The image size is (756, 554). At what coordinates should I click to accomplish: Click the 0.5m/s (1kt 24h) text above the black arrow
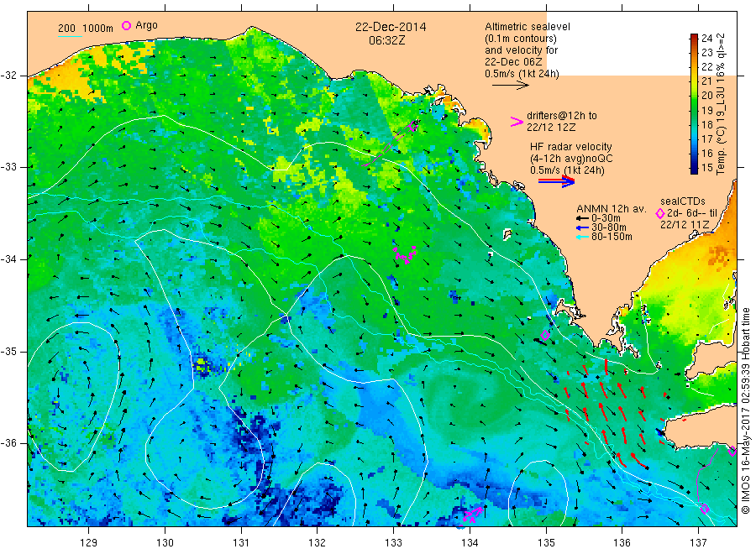522,74
